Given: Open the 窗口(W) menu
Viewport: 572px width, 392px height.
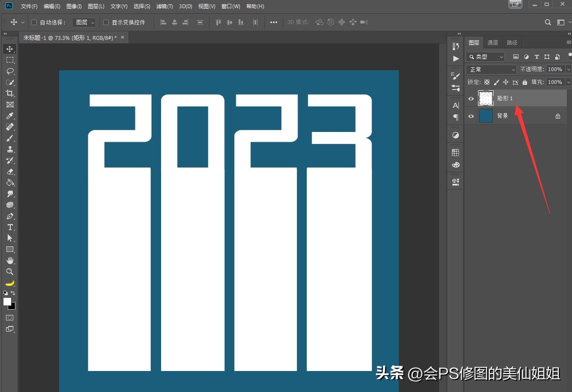Looking at the screenshot, I should [x=231, y=6].
